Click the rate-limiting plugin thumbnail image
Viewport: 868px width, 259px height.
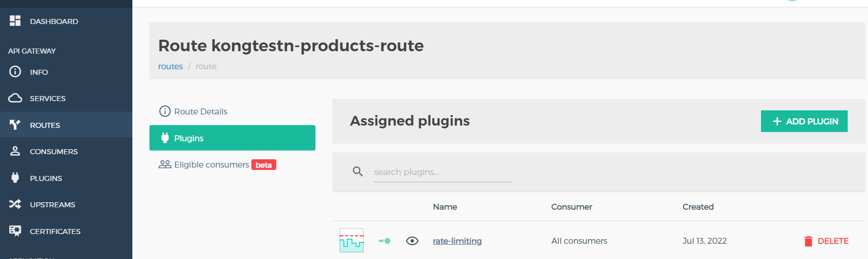coord(351,240)
